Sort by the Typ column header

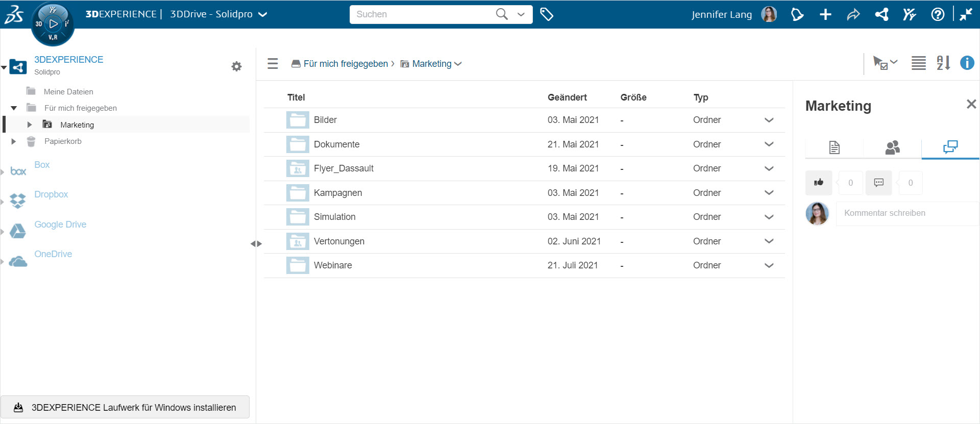click(x=701, y=97)
